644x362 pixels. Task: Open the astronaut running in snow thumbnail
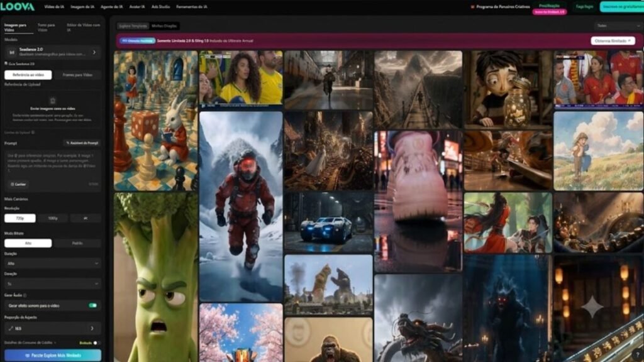241,206
